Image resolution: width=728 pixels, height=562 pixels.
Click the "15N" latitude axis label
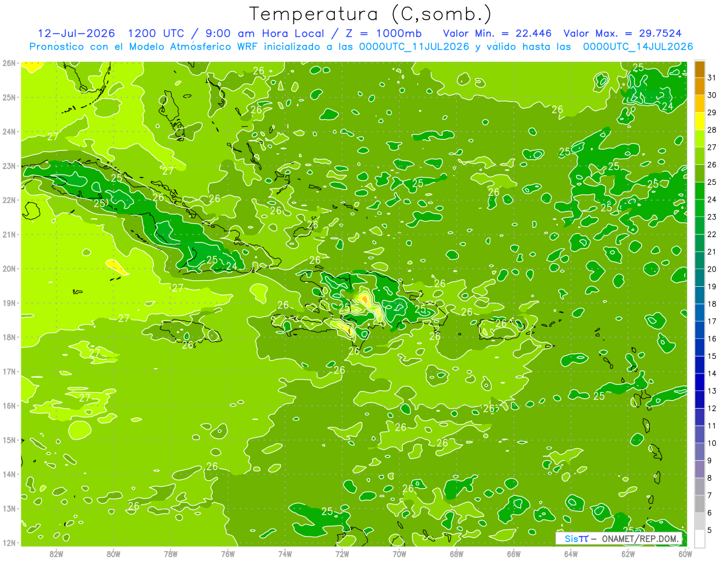(8, 440)
